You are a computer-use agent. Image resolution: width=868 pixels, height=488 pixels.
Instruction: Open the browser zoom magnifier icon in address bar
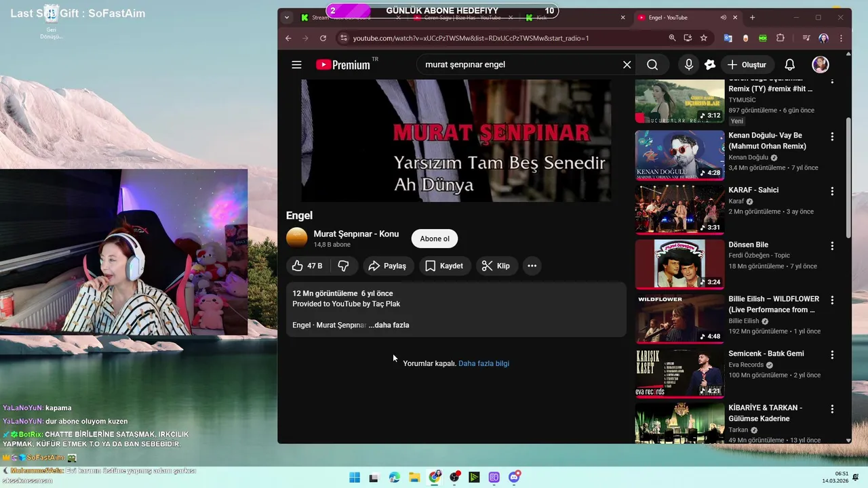point(672,38)
